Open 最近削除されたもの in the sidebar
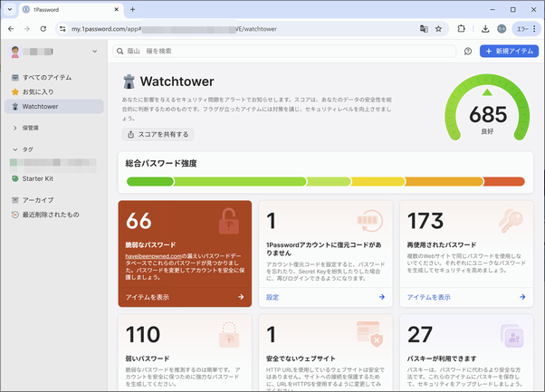The width and height of the screenshot is (545, 392). (x=50, y=215)
